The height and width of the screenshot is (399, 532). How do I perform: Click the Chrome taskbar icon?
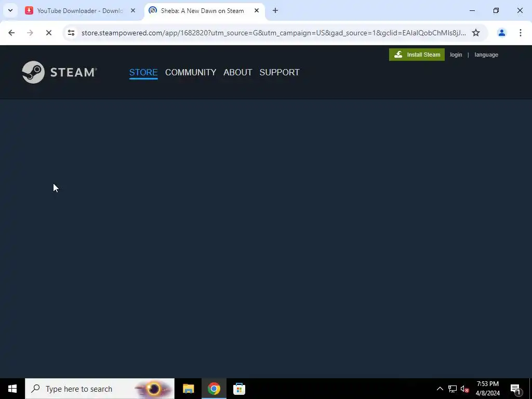pyautogui.click(x=214, y=389)
